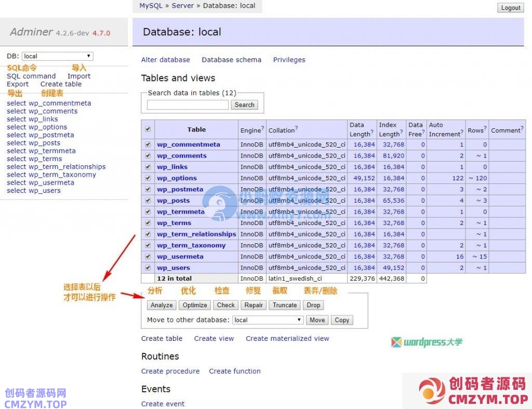
Task: Open the wp_posts table link
Action: [174, 201]
